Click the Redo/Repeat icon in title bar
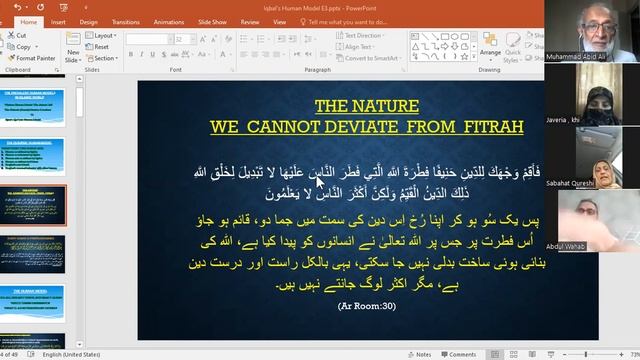640x360 pixels. pyautogui.click(x=40, y=7)
